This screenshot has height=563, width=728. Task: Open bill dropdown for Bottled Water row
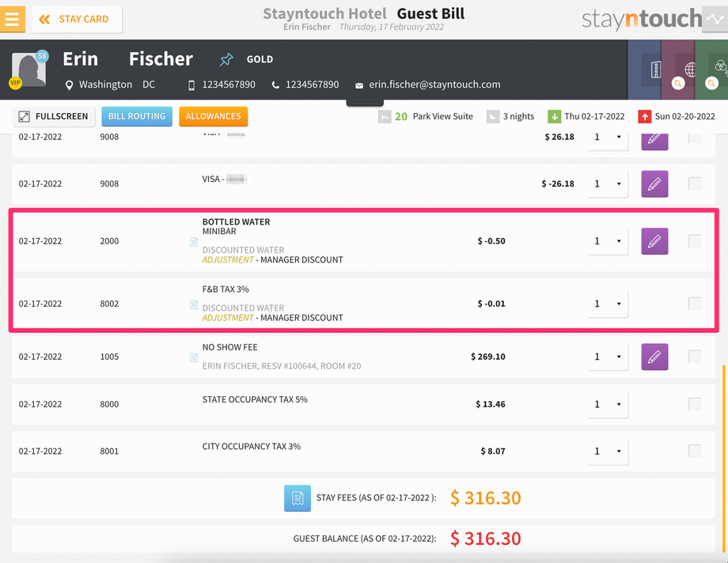(x=609, y=241)
